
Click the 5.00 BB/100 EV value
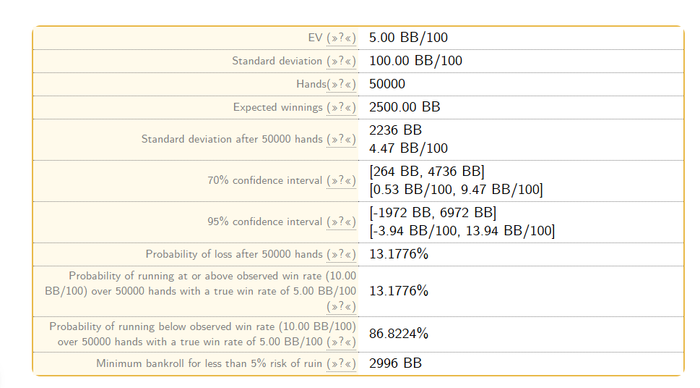click(408, 38)
